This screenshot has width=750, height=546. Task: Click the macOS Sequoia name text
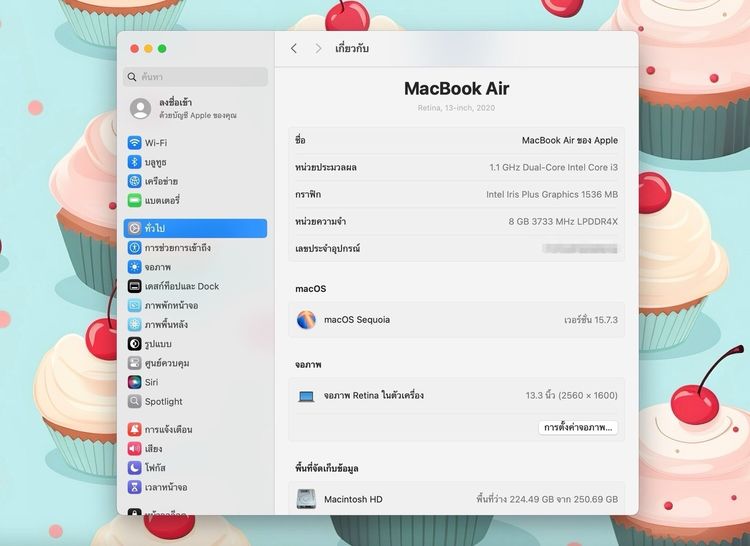click(357, 319)
